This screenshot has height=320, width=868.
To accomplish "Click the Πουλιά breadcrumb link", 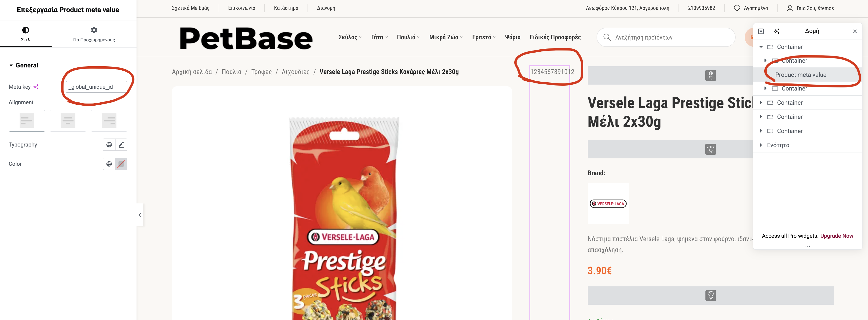I will (231, 72).
